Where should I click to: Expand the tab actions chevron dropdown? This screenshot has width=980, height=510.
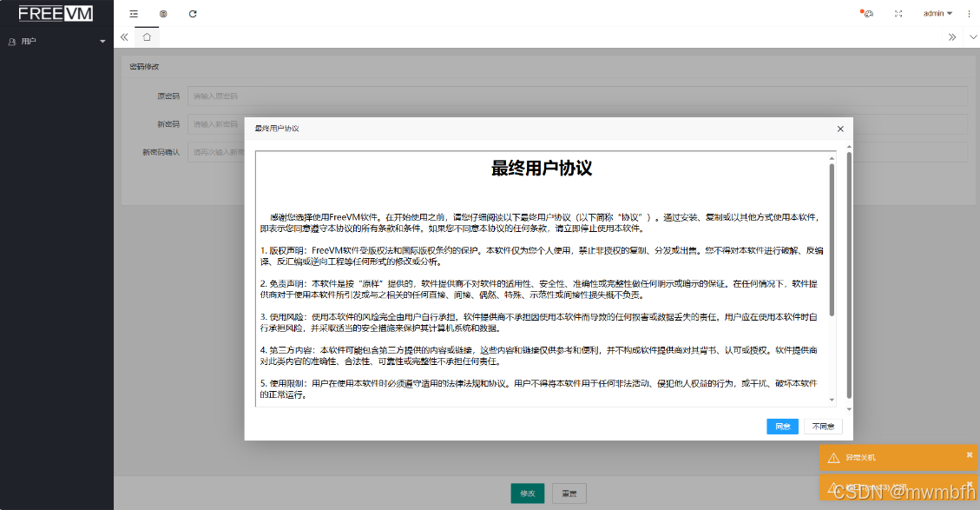[973, 36]
